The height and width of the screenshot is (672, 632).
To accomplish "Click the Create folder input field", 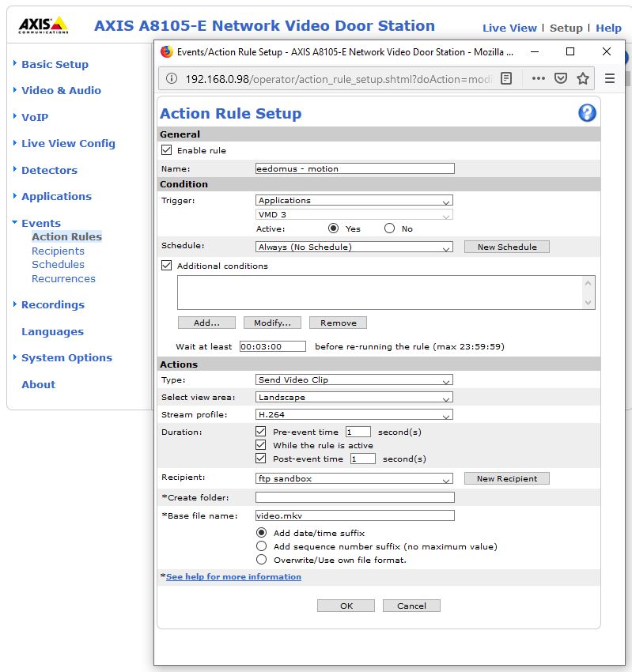I will [354, 497].
